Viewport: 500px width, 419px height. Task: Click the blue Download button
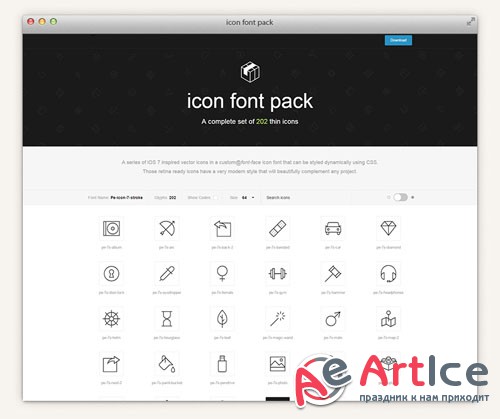[x=398, y=40]
